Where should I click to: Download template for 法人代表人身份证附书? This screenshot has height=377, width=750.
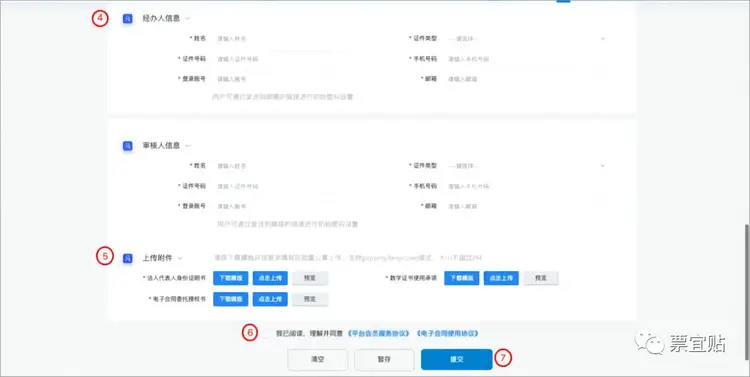(x=231, y=278)
